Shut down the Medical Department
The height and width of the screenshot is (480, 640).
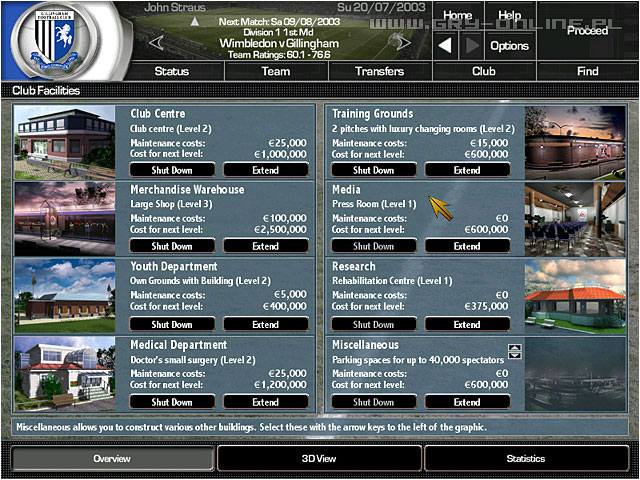(x=172, y=402)
